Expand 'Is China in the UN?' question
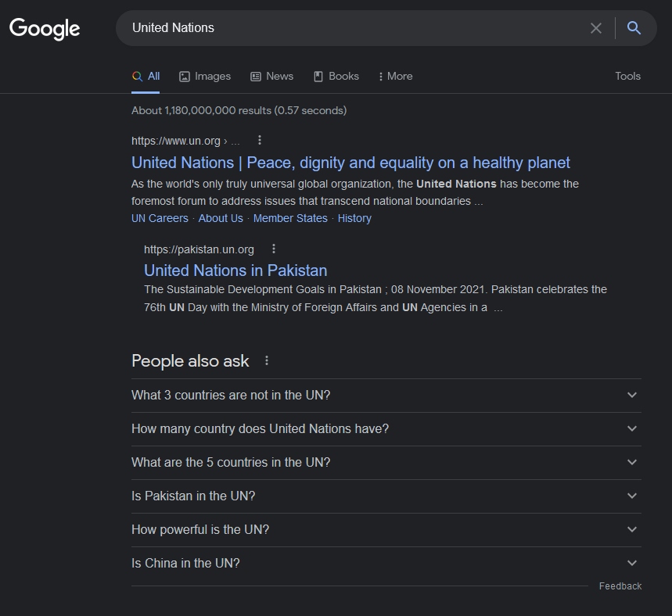This screenshot has width=672, height=616. (386, 564)
